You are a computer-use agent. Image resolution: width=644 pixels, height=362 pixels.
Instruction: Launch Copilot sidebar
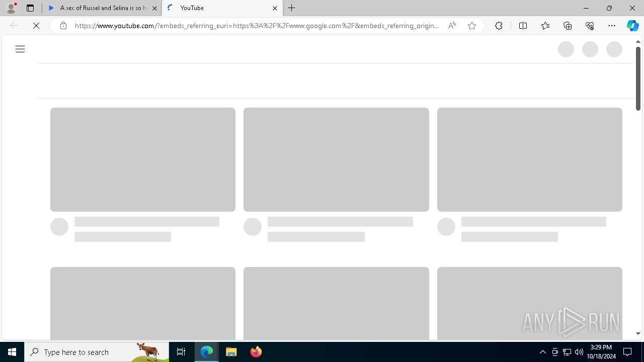click(632, 26)
